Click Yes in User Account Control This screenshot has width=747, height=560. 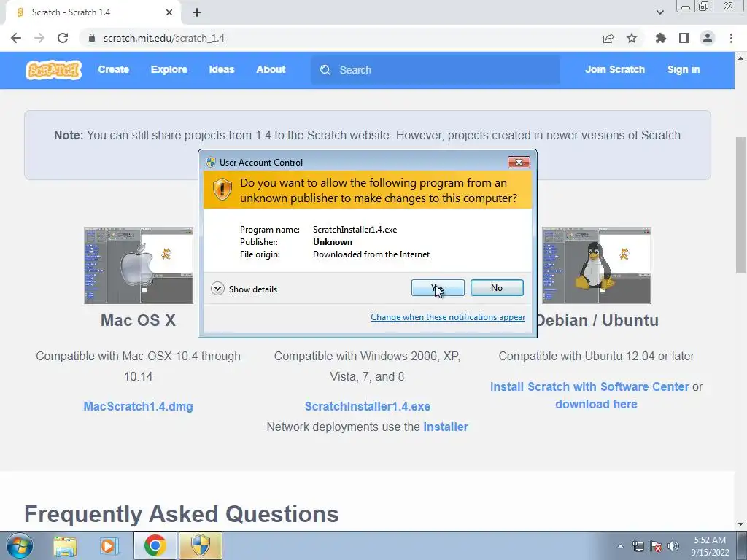438,287
